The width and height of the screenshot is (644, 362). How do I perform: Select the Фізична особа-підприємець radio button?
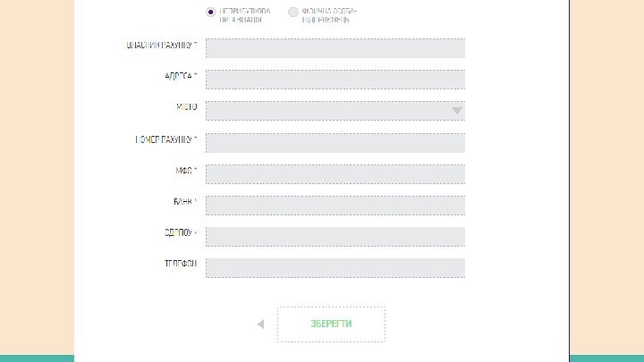point(293,13)
